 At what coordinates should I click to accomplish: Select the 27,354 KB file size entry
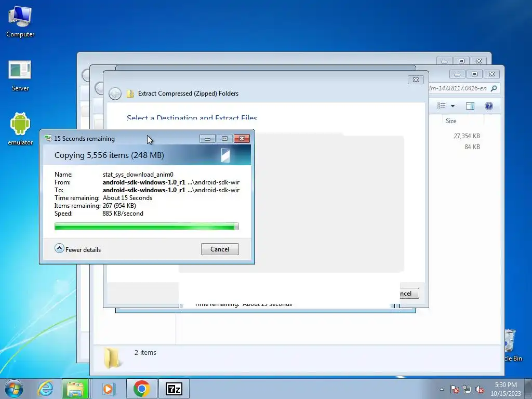(467, 136)
